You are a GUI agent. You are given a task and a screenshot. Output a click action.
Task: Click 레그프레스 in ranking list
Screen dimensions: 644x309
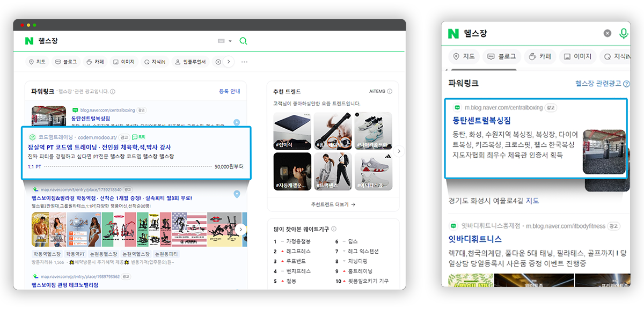298,251
